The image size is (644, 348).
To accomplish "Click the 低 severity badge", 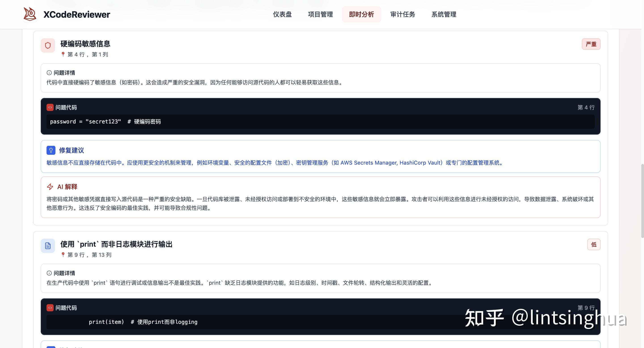I will pos(593,244).
